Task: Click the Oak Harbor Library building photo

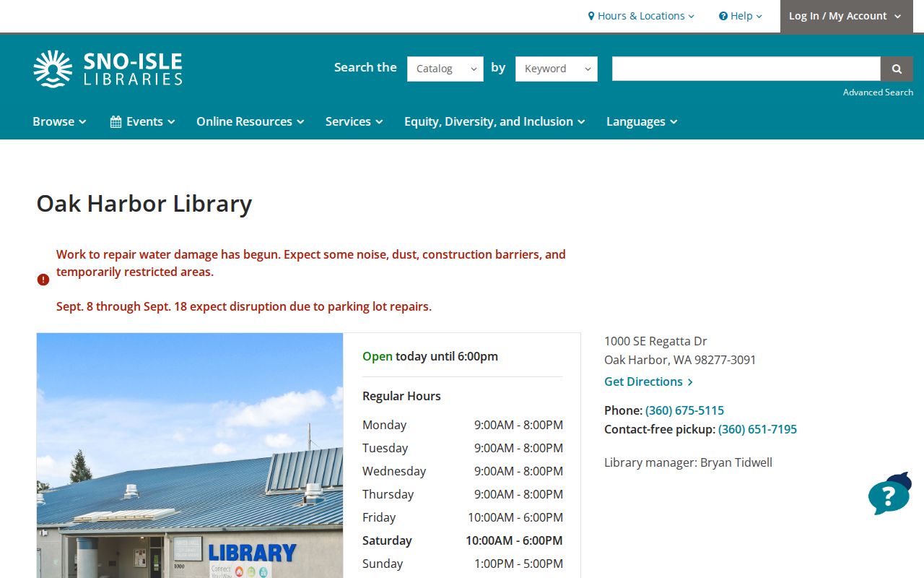Action: tap(190, 455)
